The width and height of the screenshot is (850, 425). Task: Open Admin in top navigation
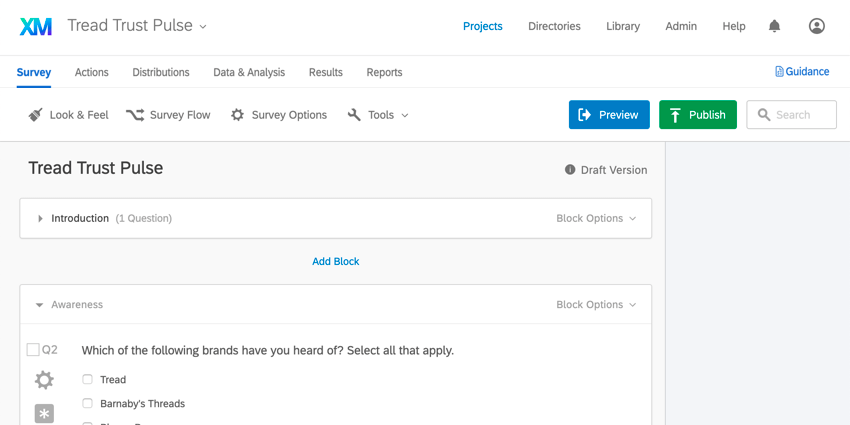point(681,26)
